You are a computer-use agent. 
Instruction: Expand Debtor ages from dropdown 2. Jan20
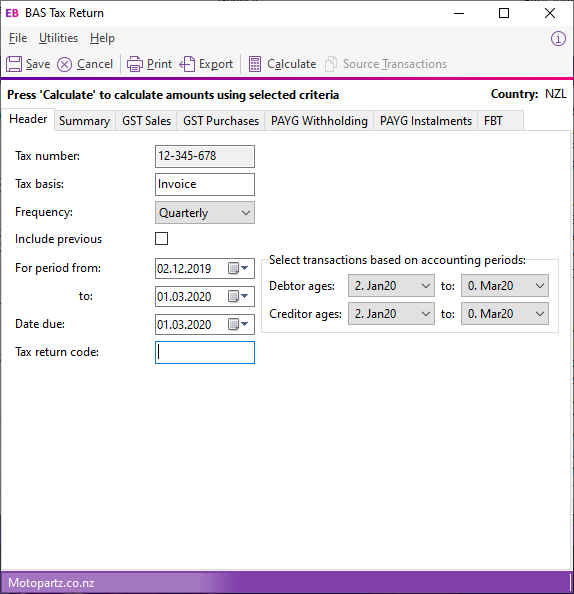point(391,285)
